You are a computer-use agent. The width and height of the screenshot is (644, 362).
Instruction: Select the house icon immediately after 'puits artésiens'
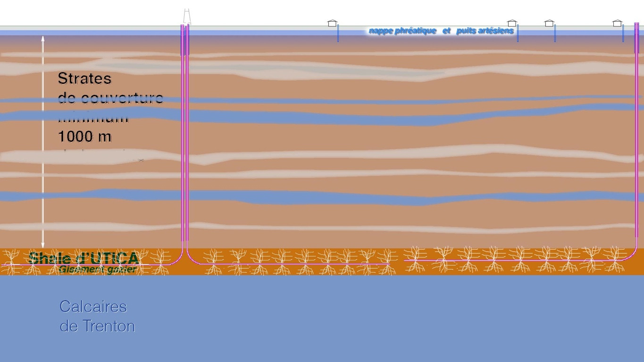(x=512, y=23)
